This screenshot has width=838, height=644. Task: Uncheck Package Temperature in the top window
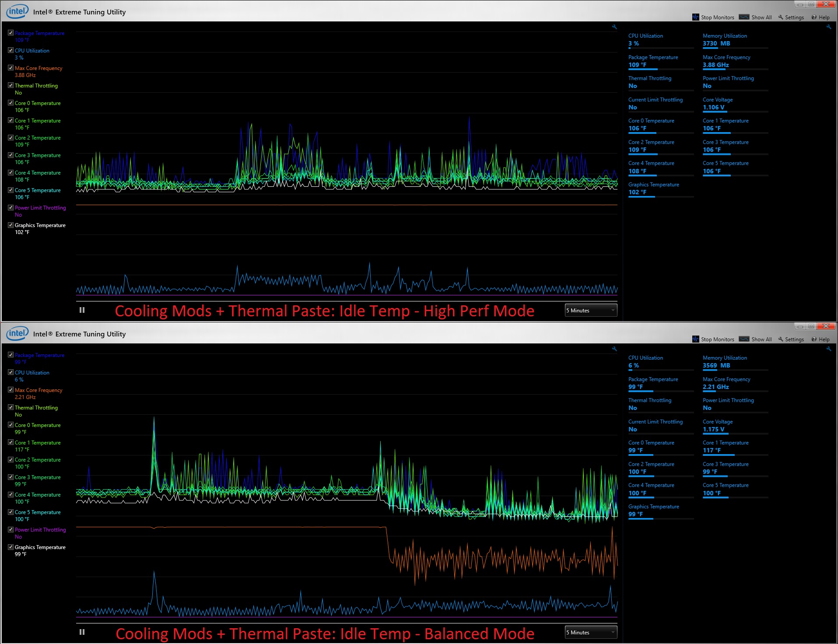click(11, 33)
